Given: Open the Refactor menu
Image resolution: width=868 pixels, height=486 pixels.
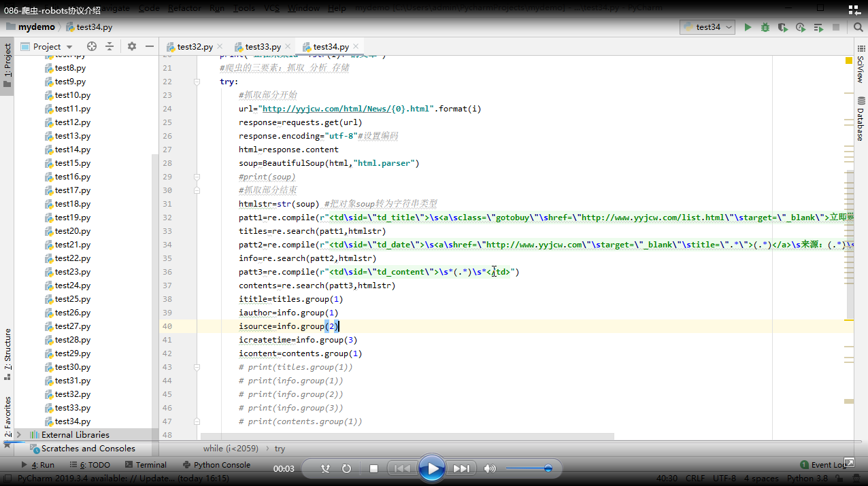Looking at the screenshot, I should pos(184,8).
